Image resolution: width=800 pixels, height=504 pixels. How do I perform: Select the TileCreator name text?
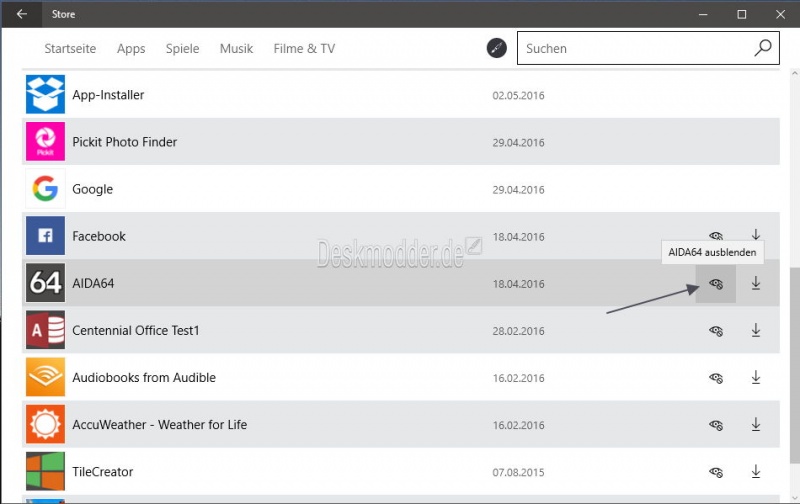[x=103, y=472]
